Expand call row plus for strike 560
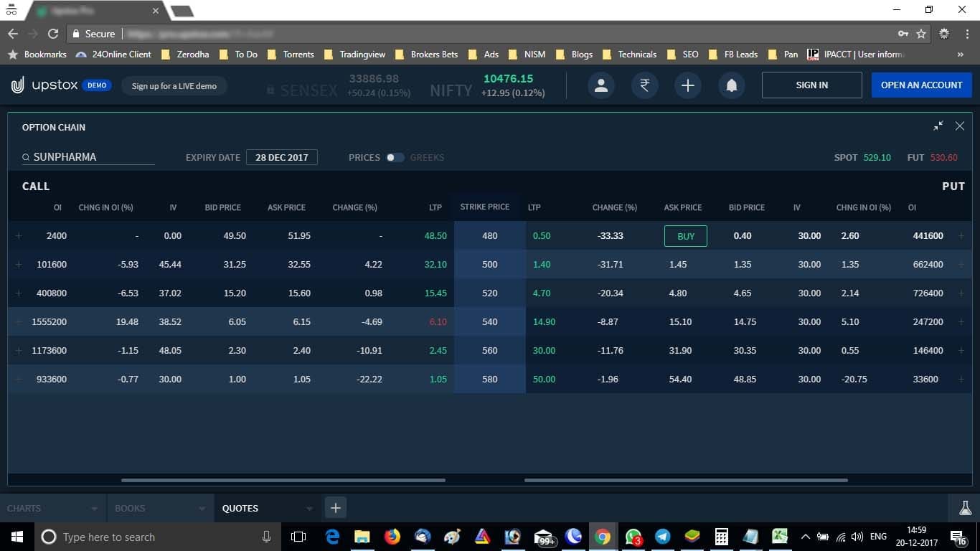980x551 pixels. [x=19, y=351]
